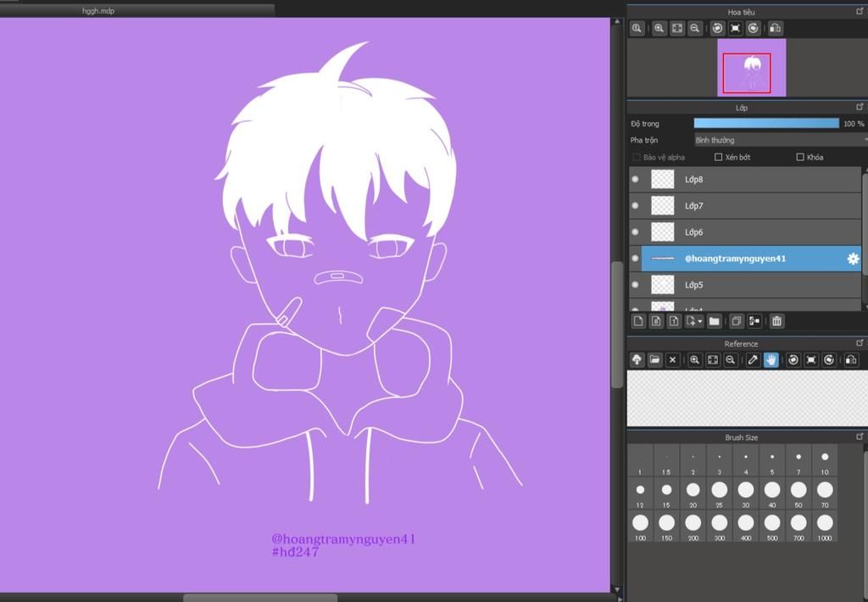Close the reference image X icon
868x602 pixels.
pos(672,360)
